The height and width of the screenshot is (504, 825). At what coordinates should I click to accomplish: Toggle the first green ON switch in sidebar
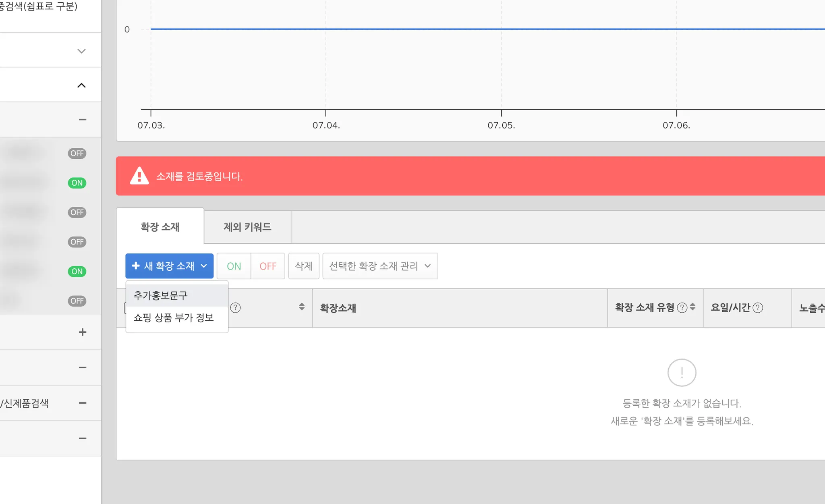77,183
